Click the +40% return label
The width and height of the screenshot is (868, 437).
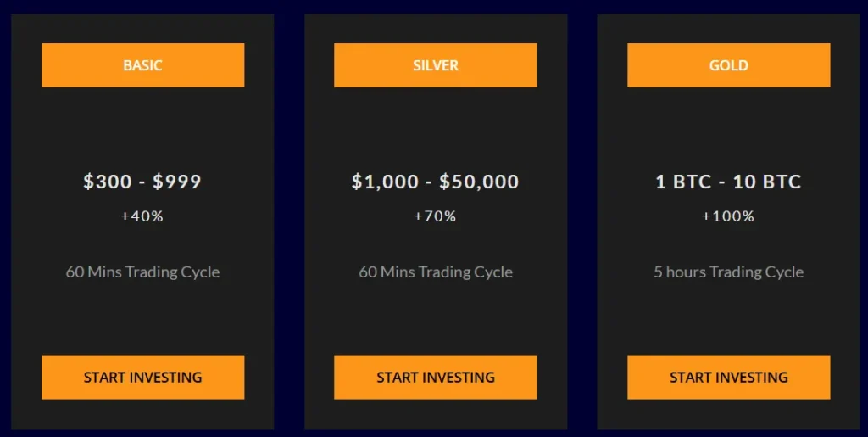(x=142, y=216)
